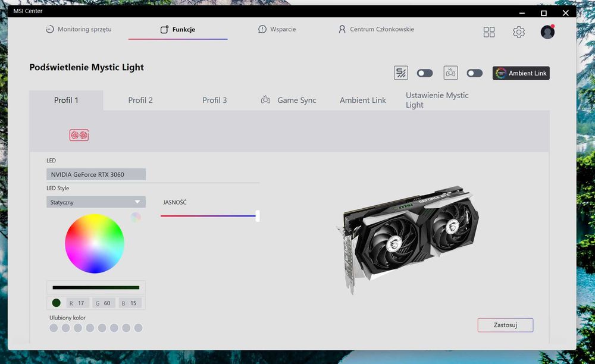Toggle the Game Sync switch beside gamepad icon
Image resolution: width=595 pixels, height=364 pixels.
click(475, 73)
